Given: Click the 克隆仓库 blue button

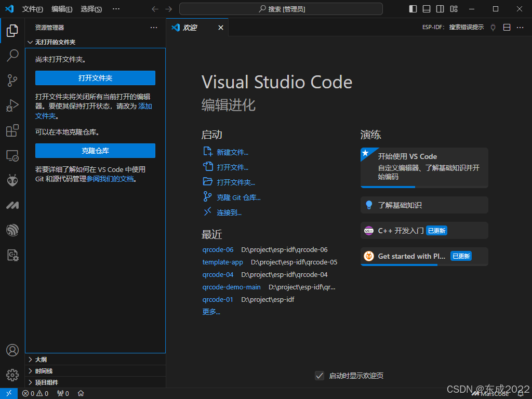Looking at the screenshot, I should point(96,151).
